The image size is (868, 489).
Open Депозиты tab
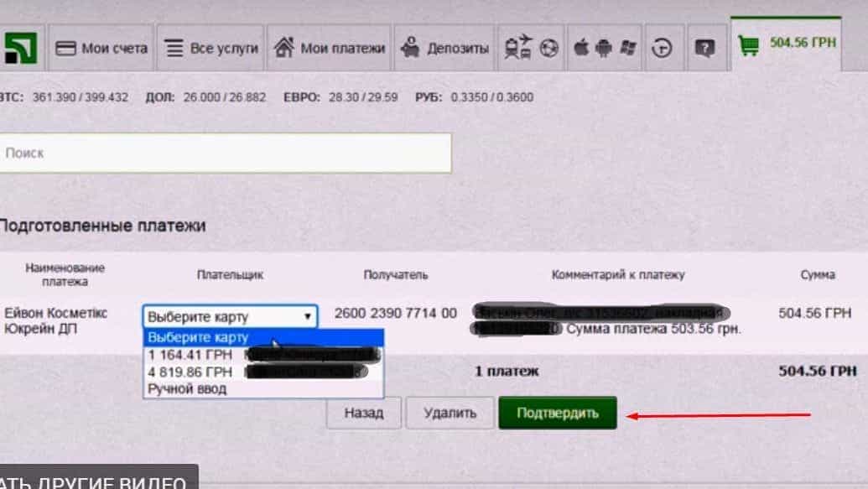point(444,48)
